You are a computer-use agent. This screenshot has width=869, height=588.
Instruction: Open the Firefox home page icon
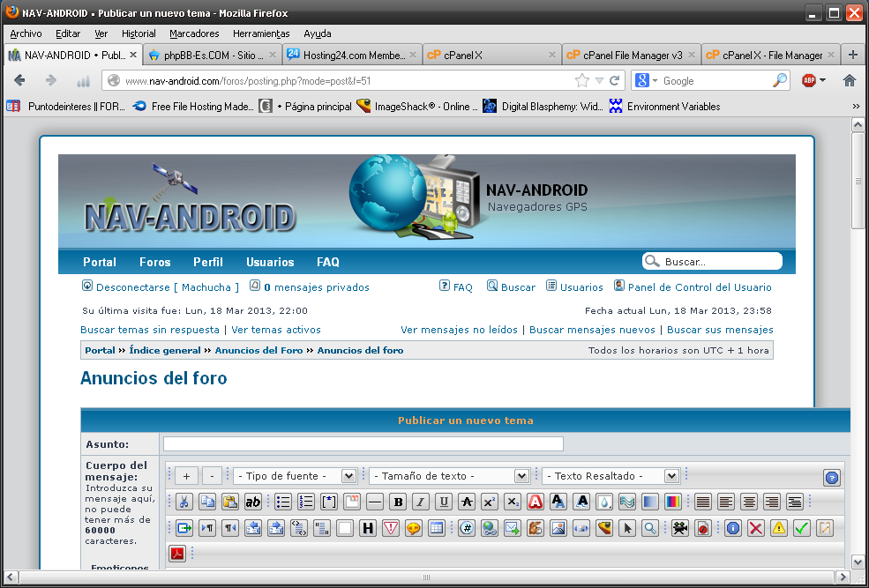[x=850, y=80]
